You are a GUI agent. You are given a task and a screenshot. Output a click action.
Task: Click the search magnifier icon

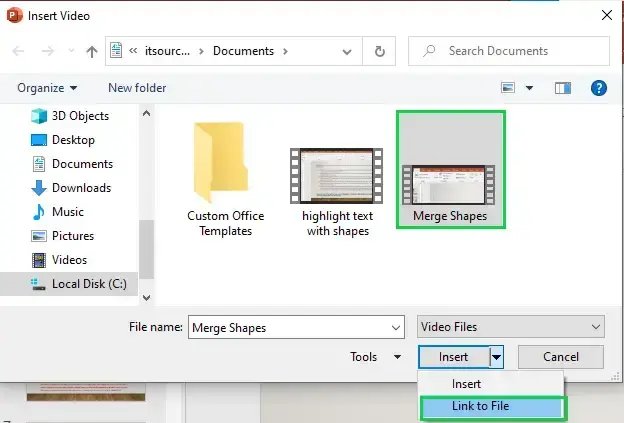pyautogui.click(x=429, y=51)
